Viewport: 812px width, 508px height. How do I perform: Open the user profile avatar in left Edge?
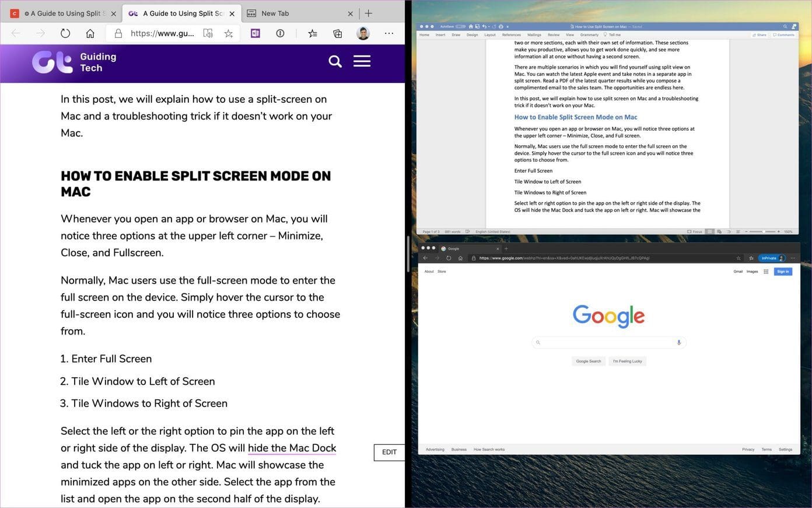(363, 33)
